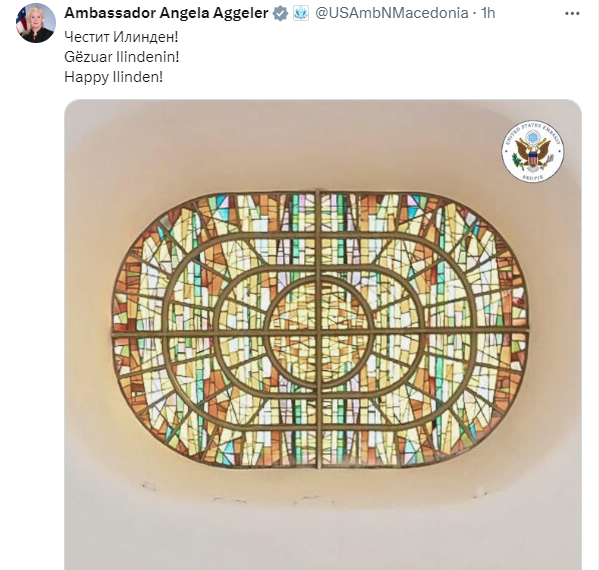Image resolution: width=599 pixels, height=570 pixels.
Task: Open the stained glass window photo
Action: click(x=323, y=335)
